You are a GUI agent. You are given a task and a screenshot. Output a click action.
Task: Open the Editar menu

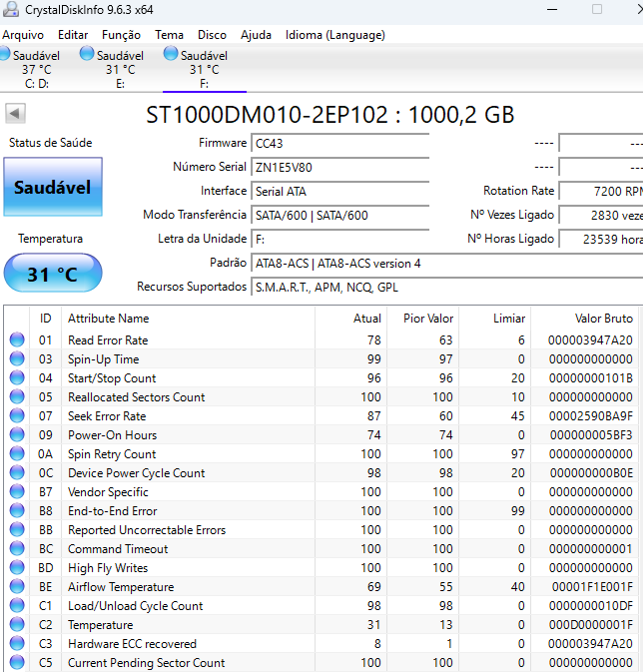coord(73,35)
